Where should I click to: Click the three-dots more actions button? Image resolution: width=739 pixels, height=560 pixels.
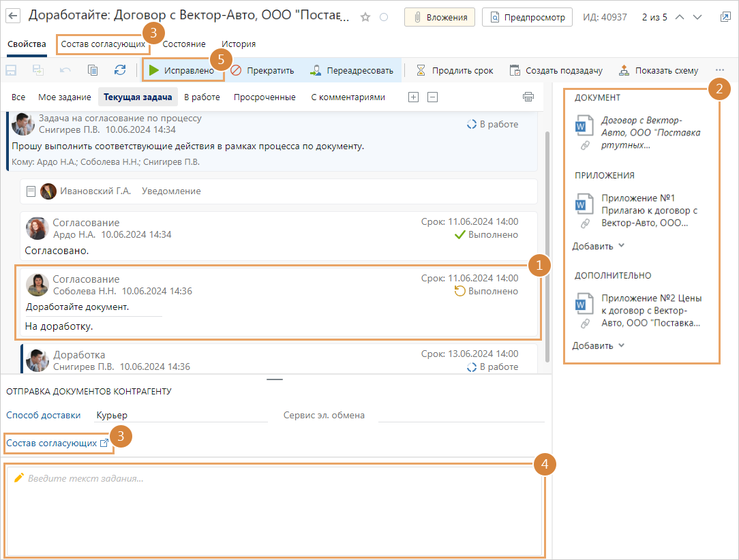coord(720,70)
